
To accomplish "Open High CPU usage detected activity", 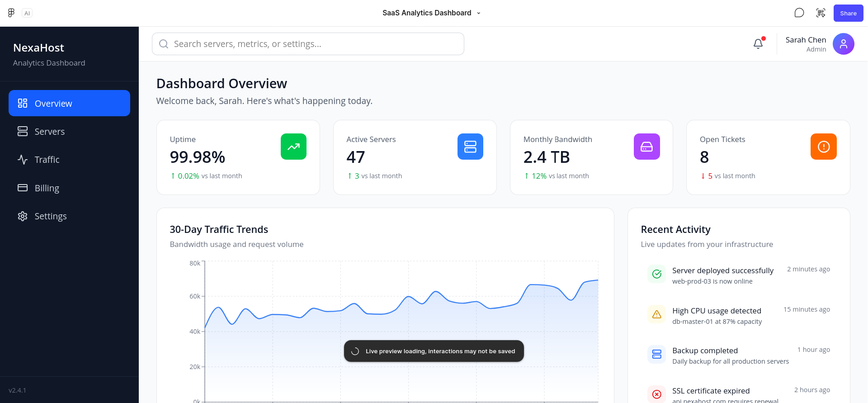I will pos(739,315).
